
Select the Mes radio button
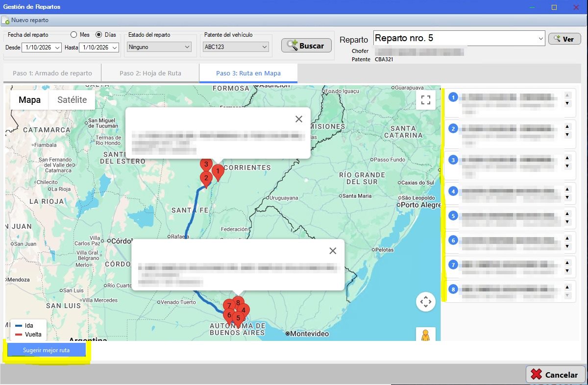tap(74, 35)
